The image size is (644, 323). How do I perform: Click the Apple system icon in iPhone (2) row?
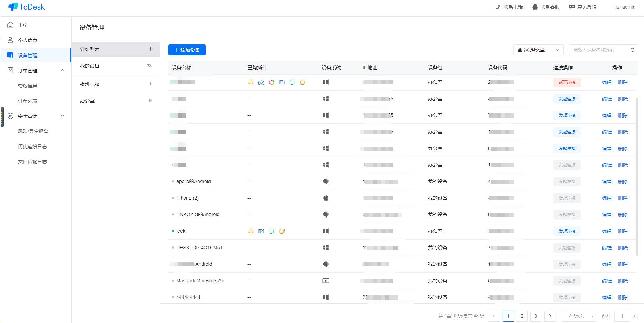pos(325,198)
